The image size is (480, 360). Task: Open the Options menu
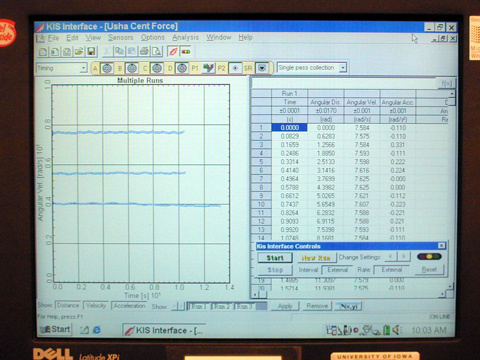coord(153,38)
